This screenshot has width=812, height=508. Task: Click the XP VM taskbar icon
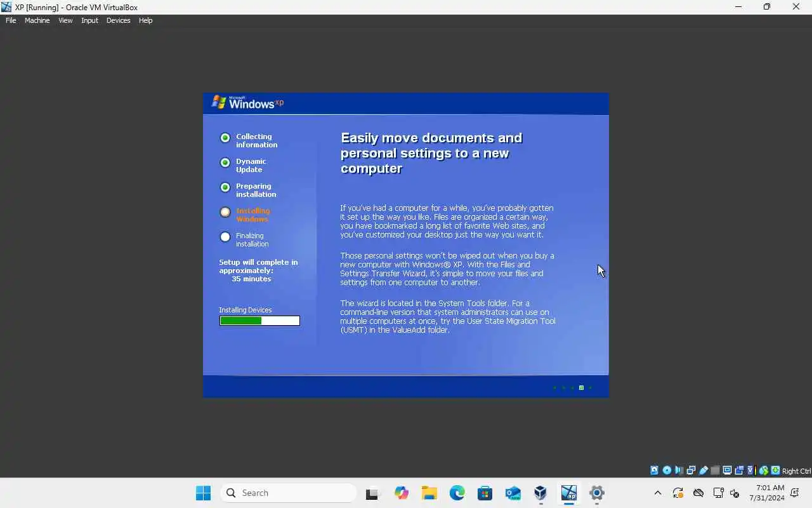pos(568,493)
